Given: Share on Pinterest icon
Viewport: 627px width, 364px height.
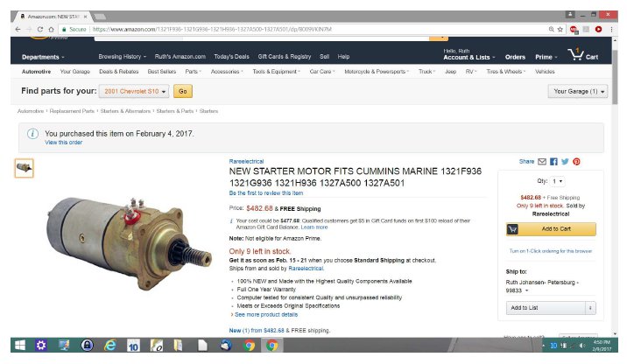Looking at the screenshot, I should click(x=576, y=162).
